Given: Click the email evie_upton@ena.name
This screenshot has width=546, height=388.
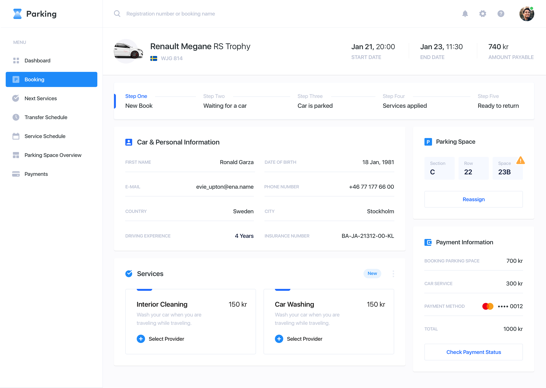Looking at the screenshot, I should 225,187.
